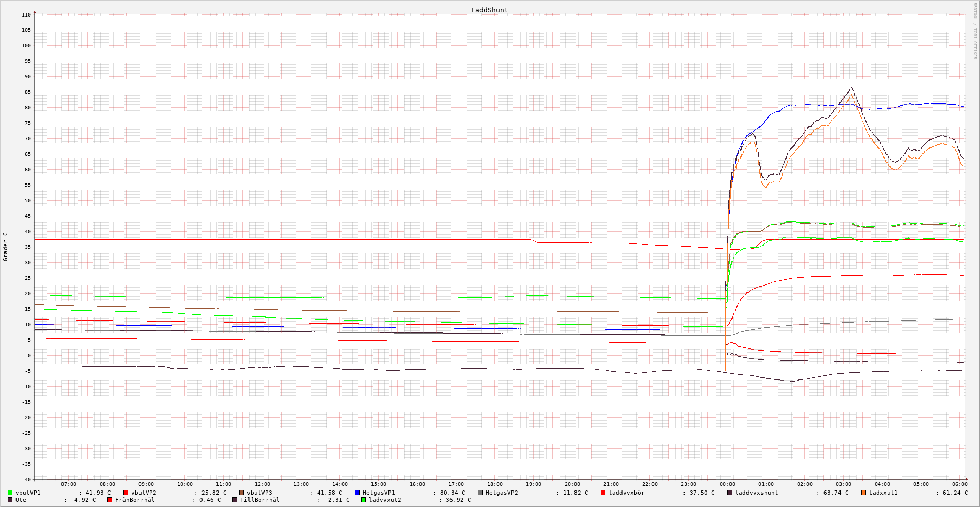Click the brown vbutVP3 legend color box

[242, 493]
